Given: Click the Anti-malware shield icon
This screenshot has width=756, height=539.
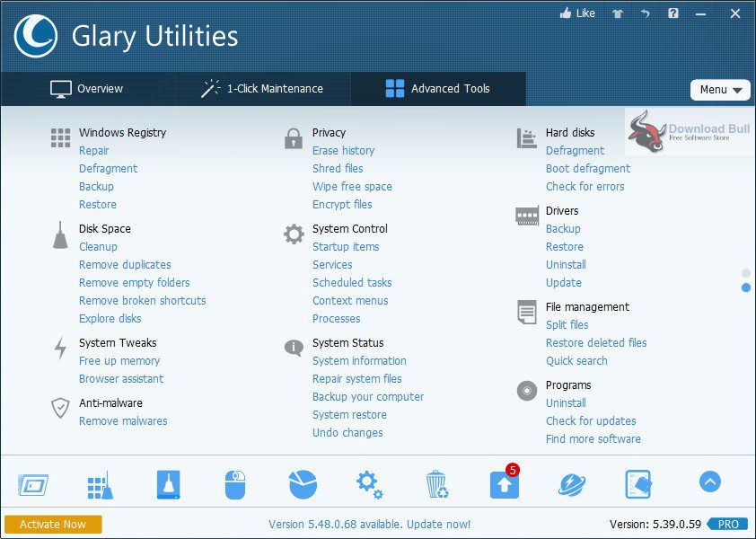Looking at the screenshot, I should tap(60, 408).
